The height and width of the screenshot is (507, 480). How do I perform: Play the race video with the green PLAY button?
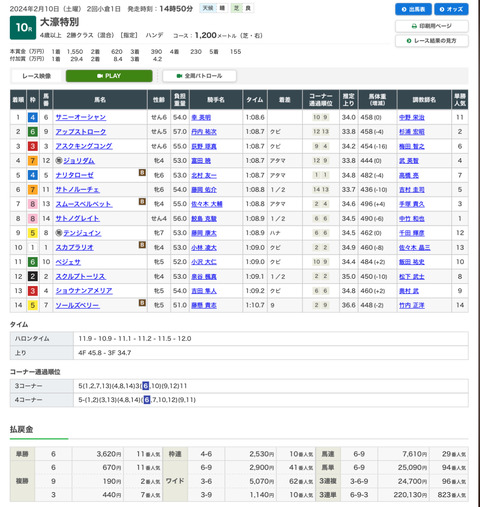pyautogui.click(x=109, y=76)
